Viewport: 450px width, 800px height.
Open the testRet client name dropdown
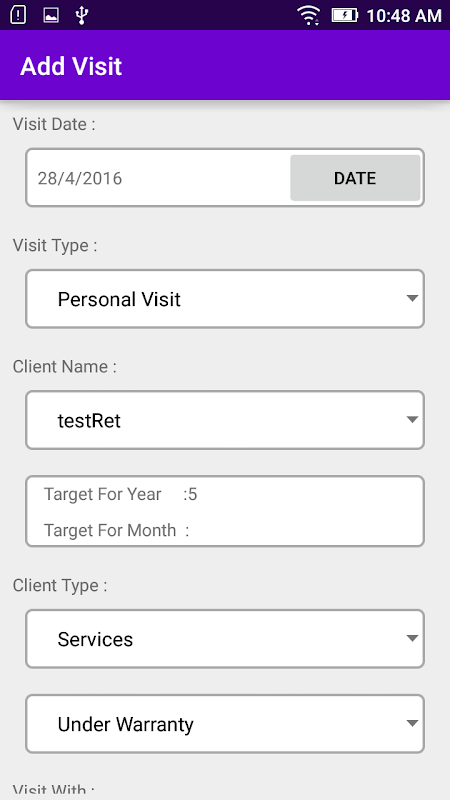pyautogui.click(x=225, y=420)
